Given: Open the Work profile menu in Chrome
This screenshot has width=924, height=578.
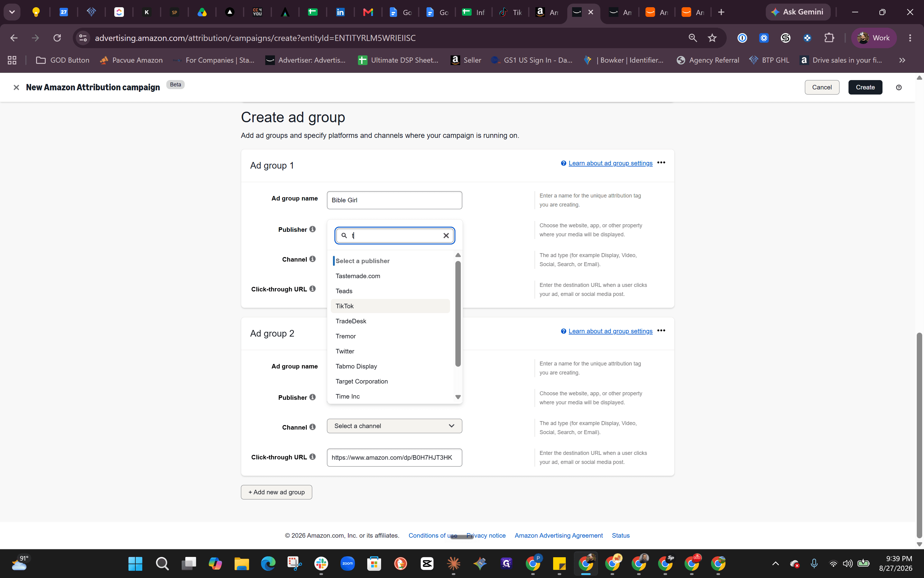Looking at the screenshot, I should [x=873, y=38].
